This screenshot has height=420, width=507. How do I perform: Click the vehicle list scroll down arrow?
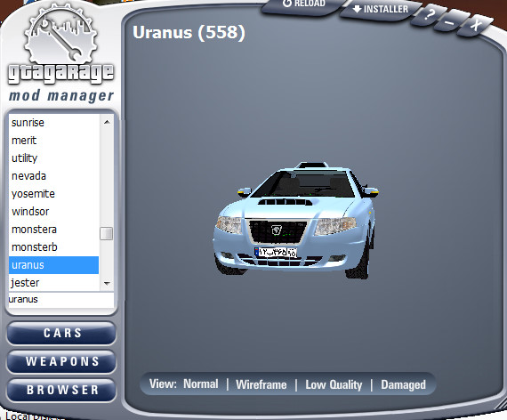pyautogui.click(x=107, y=284)
